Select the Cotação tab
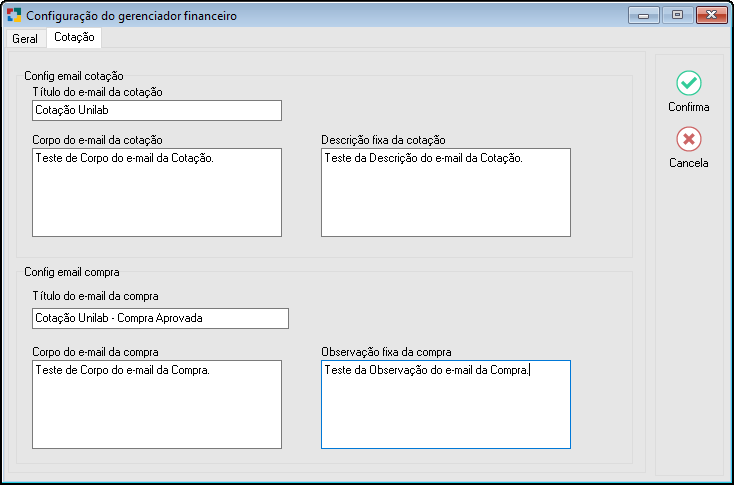 (x=74, y=37)
